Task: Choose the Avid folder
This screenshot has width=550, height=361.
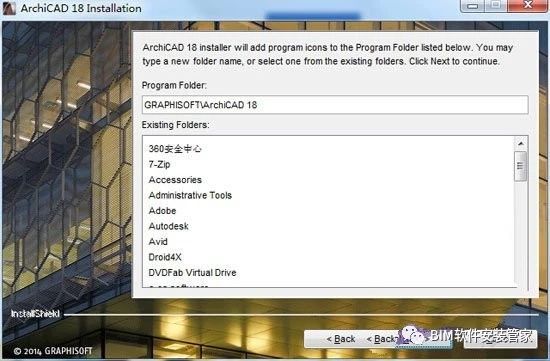Action: coord(158,241)
